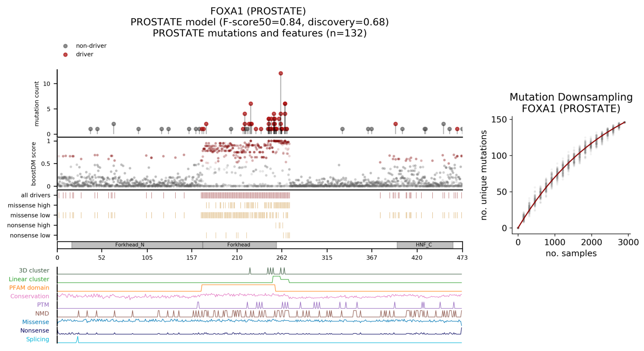Click the pink 'Conservation' track label

(x=30, y=296)
